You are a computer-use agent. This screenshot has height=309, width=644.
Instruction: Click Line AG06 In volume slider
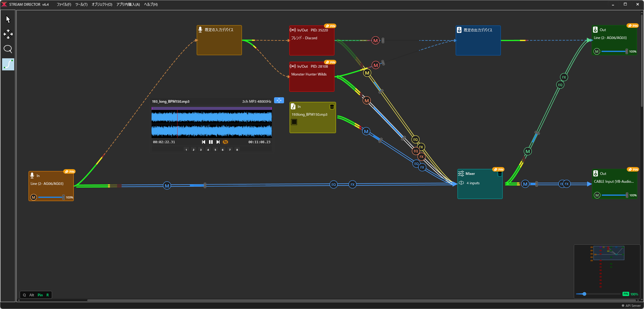point(51,197)
